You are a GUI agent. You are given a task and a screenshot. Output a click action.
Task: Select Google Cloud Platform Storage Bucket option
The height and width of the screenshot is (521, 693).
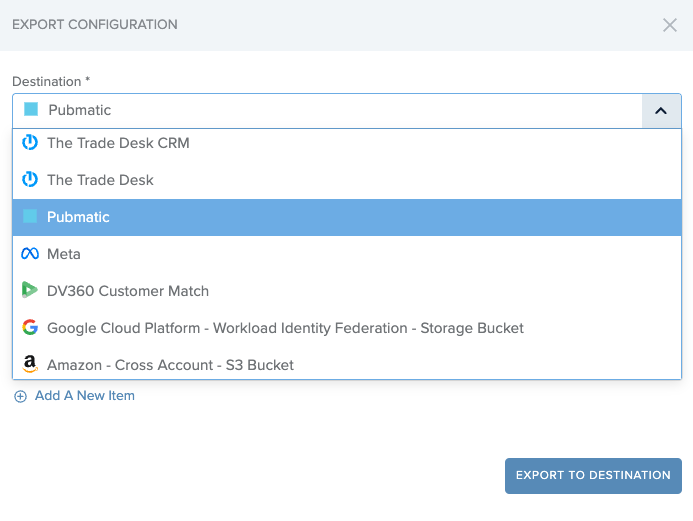coord(346,328)
